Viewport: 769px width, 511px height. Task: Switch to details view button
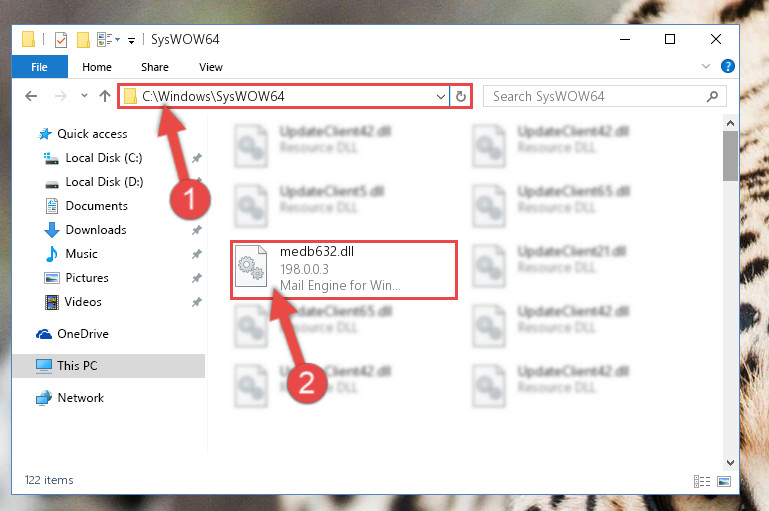702,481
